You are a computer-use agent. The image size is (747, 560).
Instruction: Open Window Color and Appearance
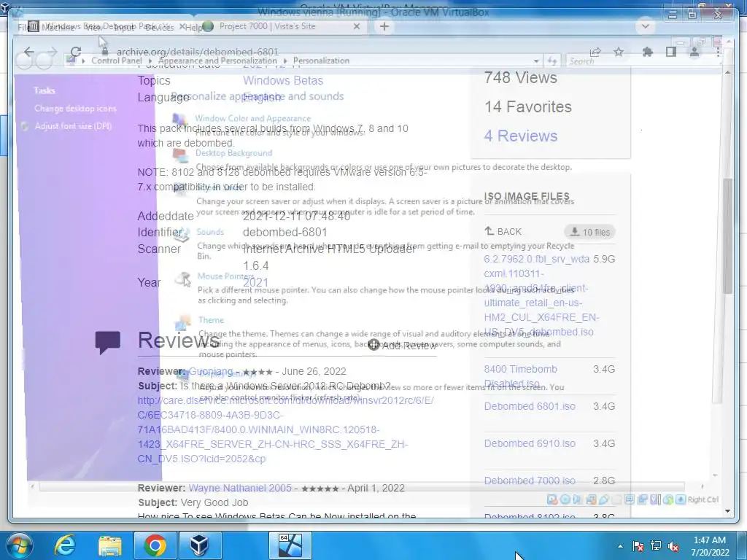pos(252,118)
